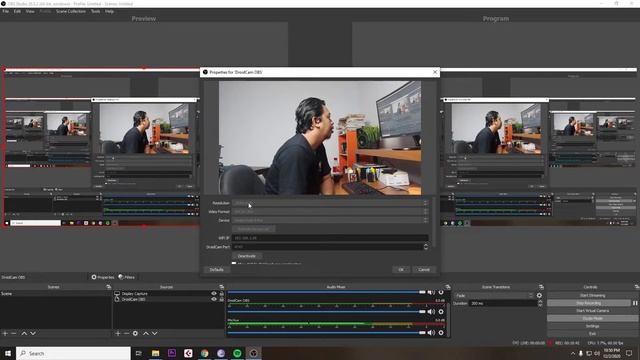Open Task View on the taskbar
The image size is (640, 360).
point(139,353)
